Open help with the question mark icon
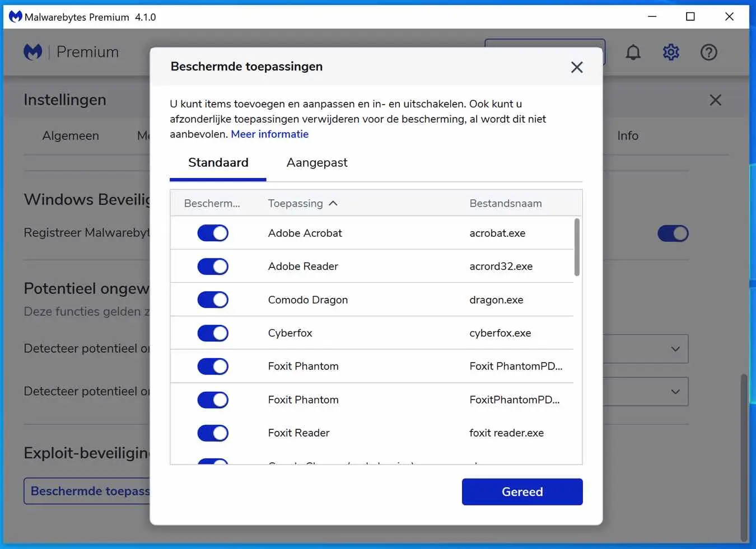 [x=708, y=52]
